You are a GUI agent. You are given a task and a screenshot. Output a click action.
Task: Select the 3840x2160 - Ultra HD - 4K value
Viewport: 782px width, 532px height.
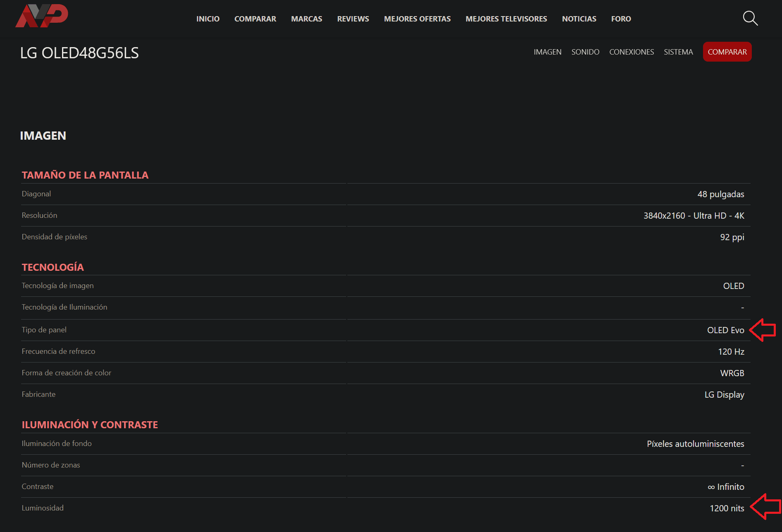point(694,216)
